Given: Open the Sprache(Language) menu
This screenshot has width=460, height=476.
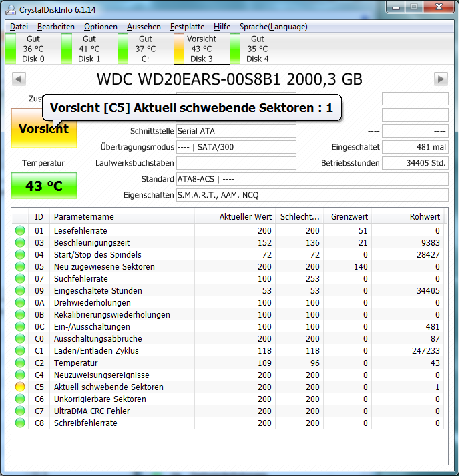Looking at the screenshot, I should pos(273,27).
